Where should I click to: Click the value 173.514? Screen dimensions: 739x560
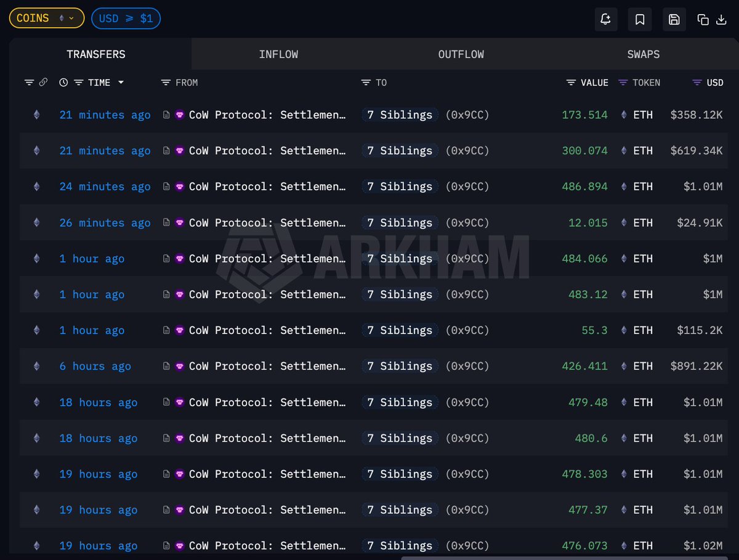tap(584, 115)
